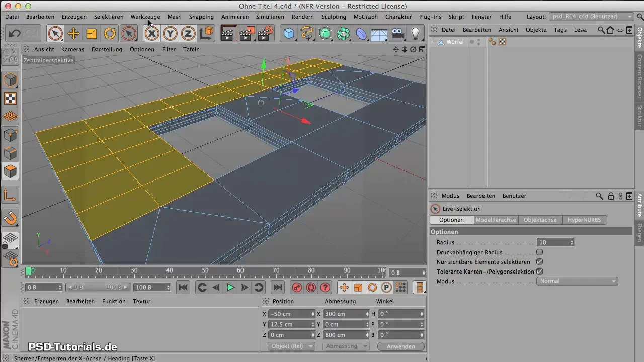Click the Scale tool icon
644x362 pixels.
[x=92, y=34]
